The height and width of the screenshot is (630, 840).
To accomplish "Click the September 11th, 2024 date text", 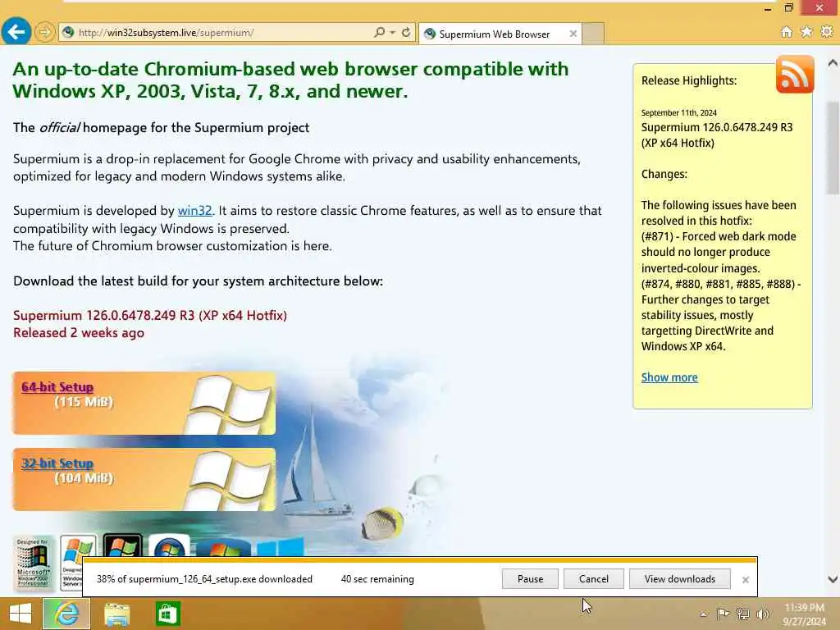I will tap(678, 112).
